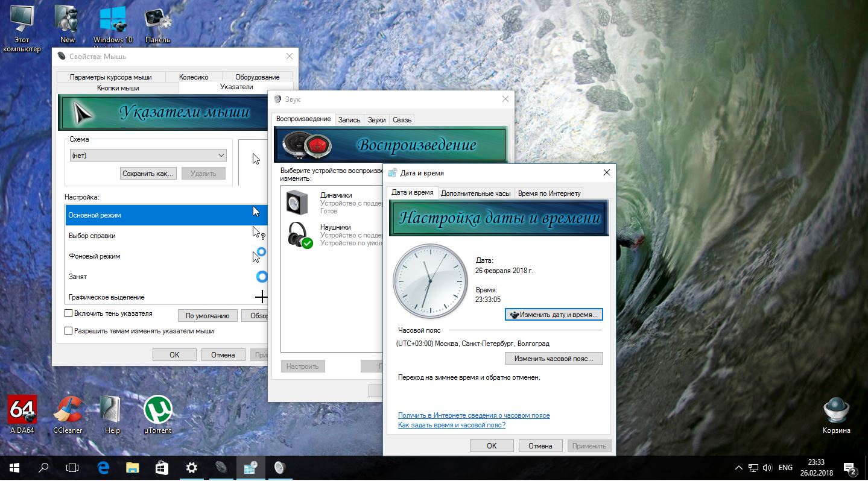The width and height of the screenshot is (868, 481).
Task: Switch to the Колесико tab
Action: [x=194, y=77]
